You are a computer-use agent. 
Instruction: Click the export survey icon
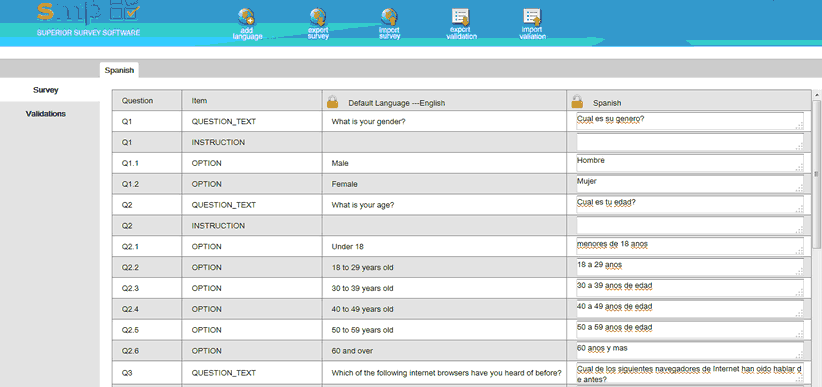click(x=318, y=17)
